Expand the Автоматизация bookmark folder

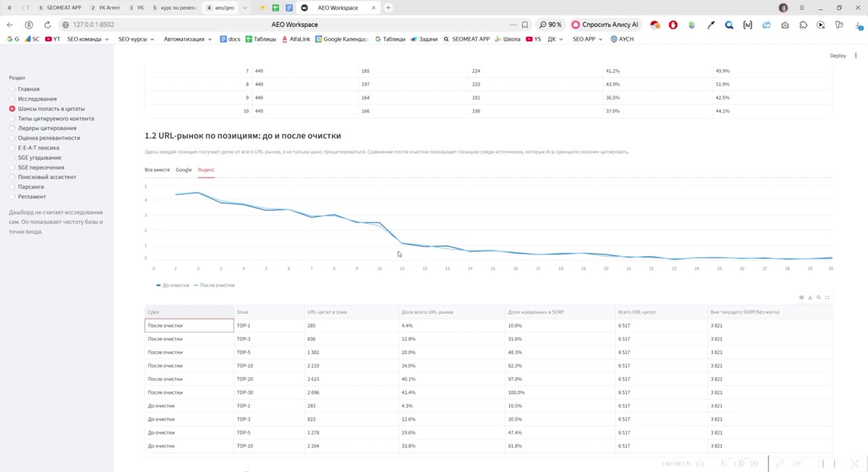coord(188,39)
